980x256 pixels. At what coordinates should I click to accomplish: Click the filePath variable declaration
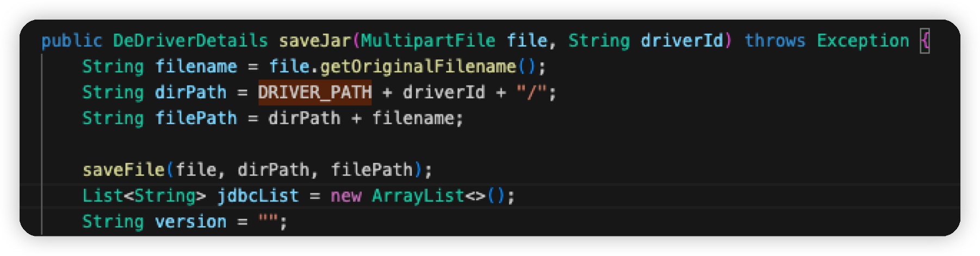click(x=196, y=118)
